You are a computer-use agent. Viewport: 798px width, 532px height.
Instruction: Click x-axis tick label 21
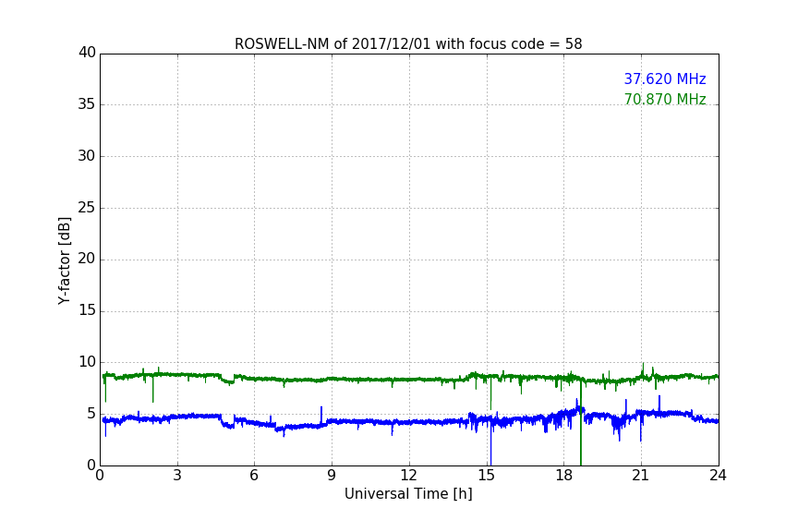pos(641,476)
